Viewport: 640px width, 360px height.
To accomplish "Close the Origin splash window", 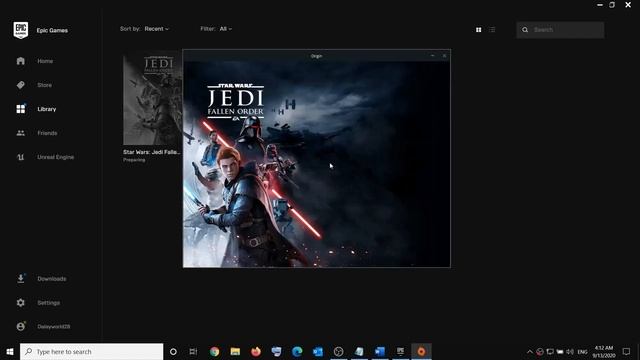I will tap(444, 56).
